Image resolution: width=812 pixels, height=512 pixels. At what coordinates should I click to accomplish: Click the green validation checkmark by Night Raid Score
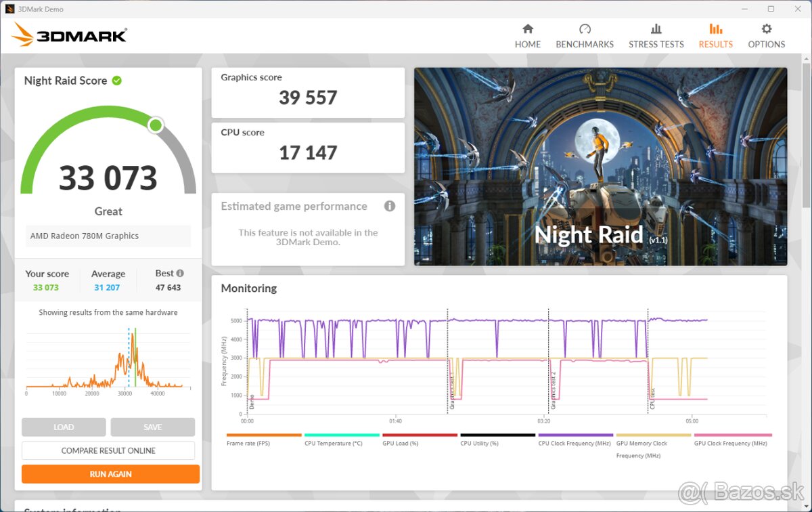point(117,81)
